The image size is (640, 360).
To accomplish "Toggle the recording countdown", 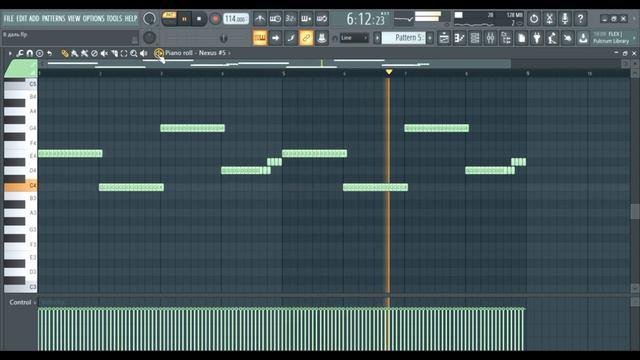I will [291, 19].
